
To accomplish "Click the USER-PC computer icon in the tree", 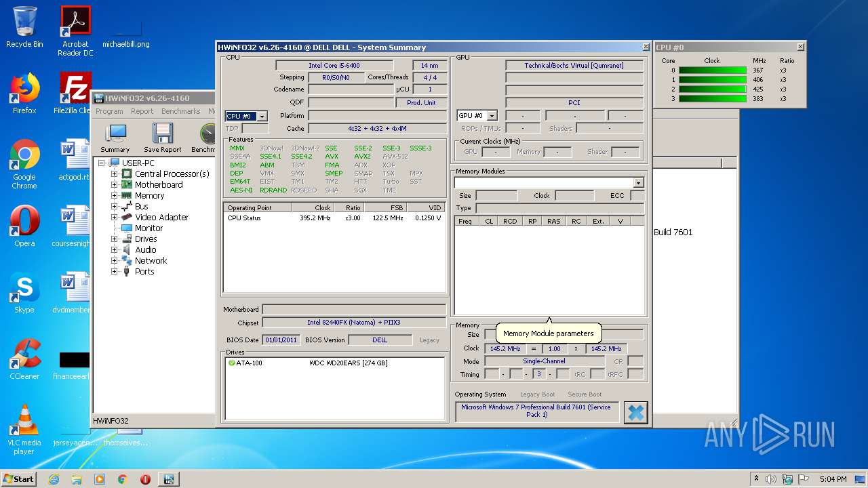I will (115, 163).
